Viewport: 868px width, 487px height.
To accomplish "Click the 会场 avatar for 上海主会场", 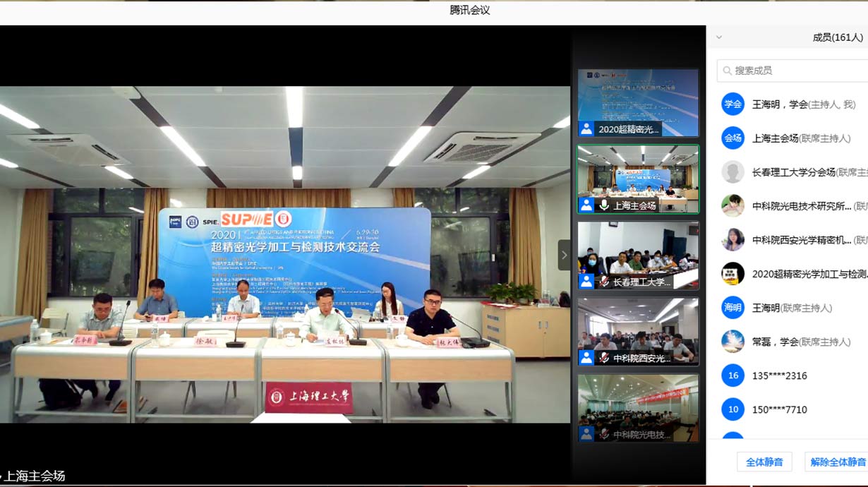I will coord(733,138).
